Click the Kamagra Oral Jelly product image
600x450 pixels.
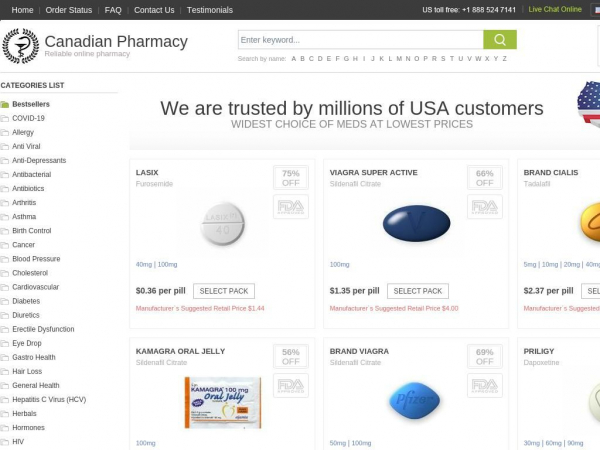223,403
